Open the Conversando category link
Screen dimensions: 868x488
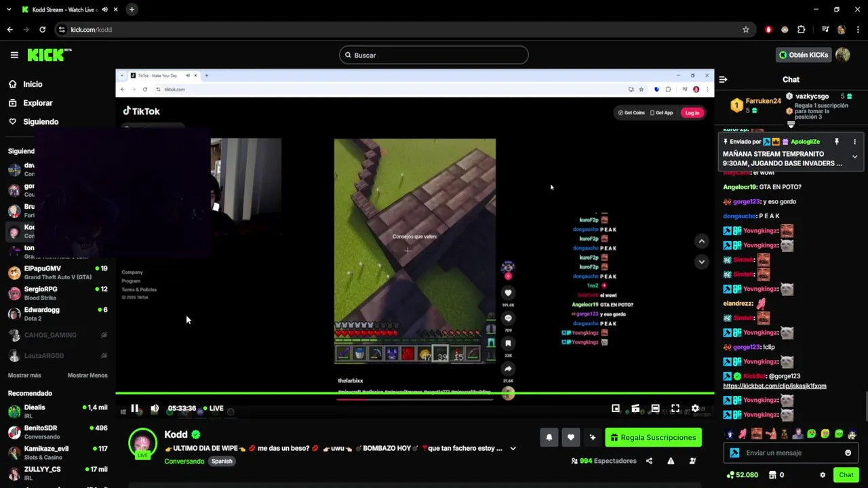click(184, 461)
